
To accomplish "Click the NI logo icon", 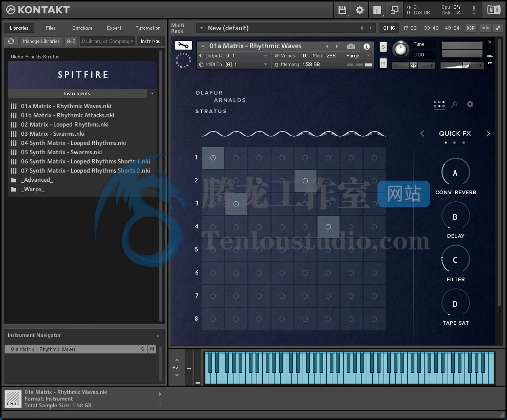I will point(494,10).
